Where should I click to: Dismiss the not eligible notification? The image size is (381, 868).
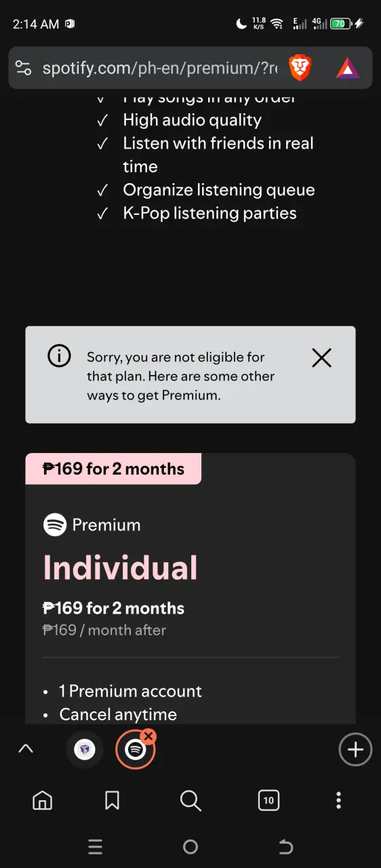321,358
